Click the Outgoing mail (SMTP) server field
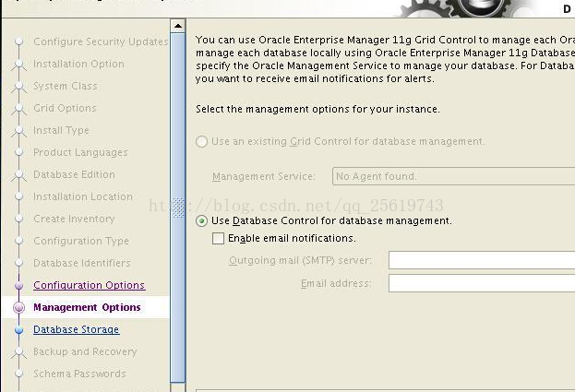This screenshot has height=392, width=575. (x=482, y=260)
